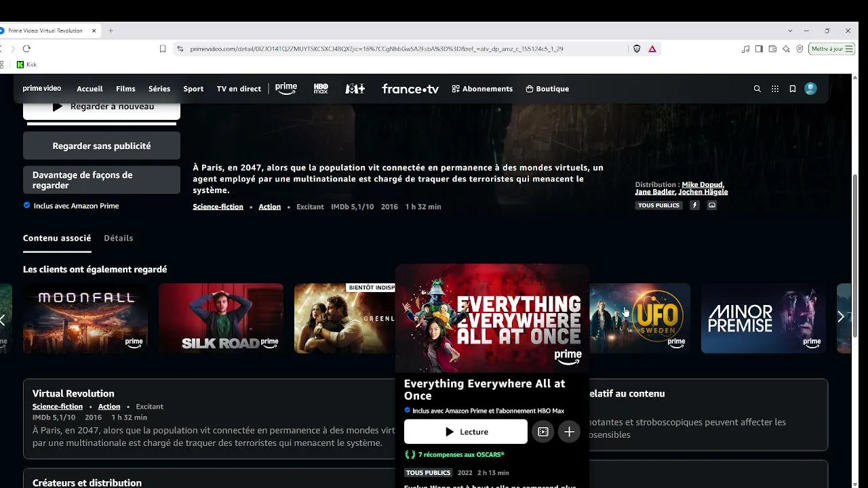Click the browser address bar URL
Screen dimensions: 868x488
[376, 49]
